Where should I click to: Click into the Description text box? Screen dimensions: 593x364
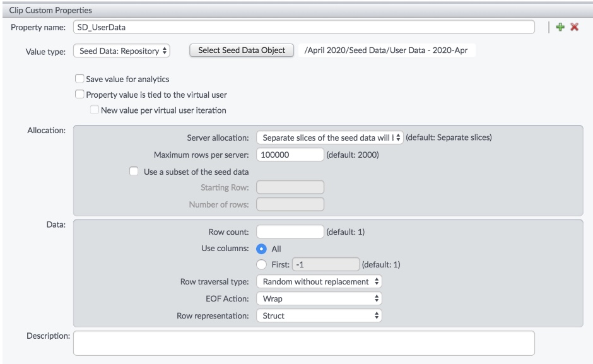pos(304,343)
